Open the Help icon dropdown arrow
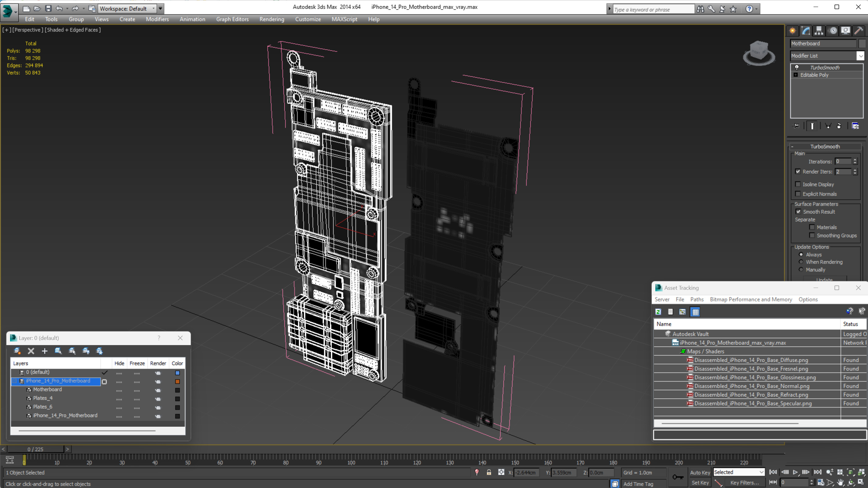This screenshot has height=488, width=868. pyautogui.click(x=756, y=9)
